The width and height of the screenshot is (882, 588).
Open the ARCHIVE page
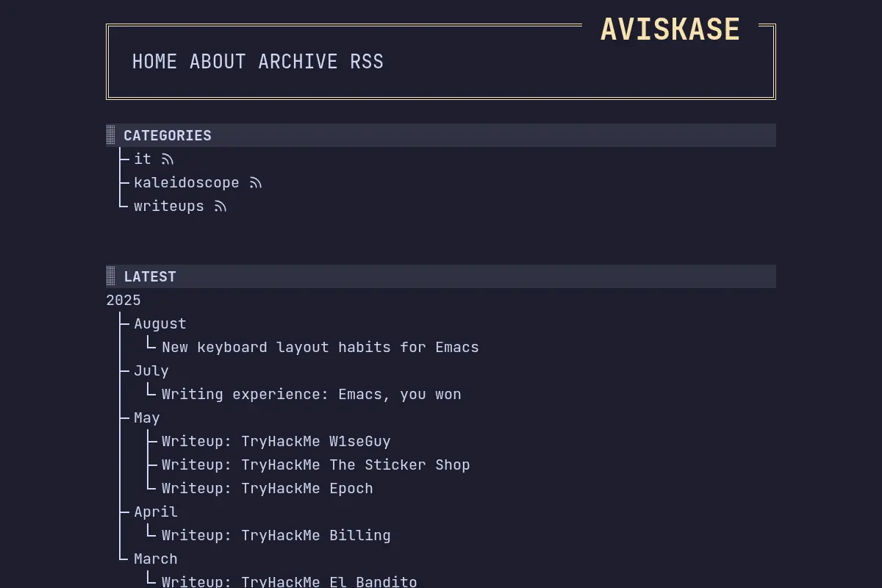[x=298, y=62]
